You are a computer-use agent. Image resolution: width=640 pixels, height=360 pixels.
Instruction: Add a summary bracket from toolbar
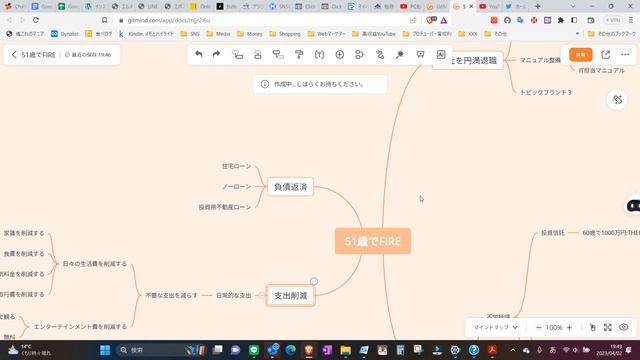[360, 54]
